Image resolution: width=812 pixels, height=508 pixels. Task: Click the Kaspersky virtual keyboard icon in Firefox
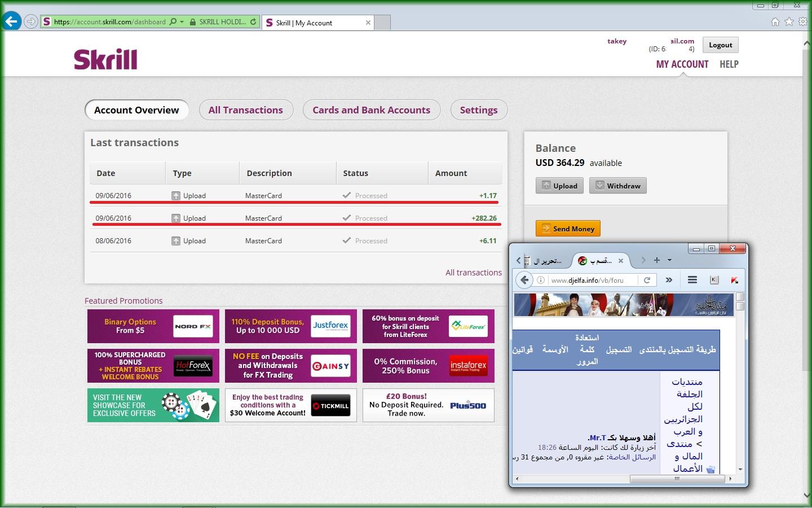pos(714,280)
